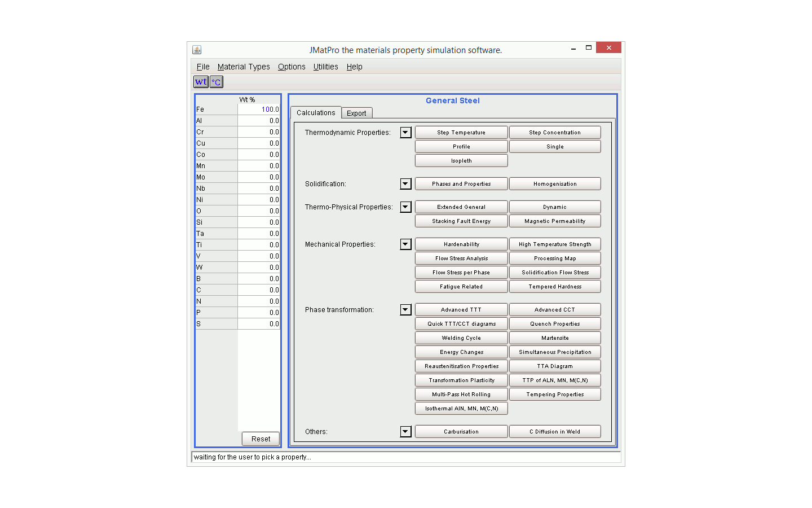Open the Energy Changes calculation

tap(461, 352)
